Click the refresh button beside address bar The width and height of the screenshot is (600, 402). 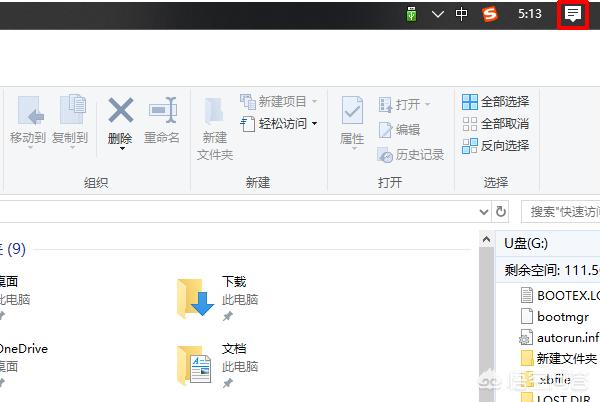point(502,211)
